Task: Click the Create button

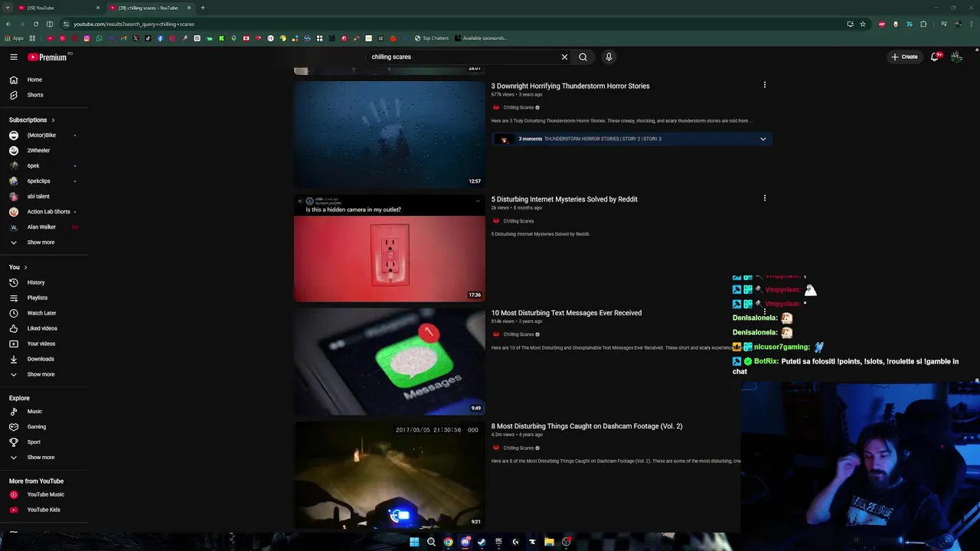Action: (x=904, y=57)
